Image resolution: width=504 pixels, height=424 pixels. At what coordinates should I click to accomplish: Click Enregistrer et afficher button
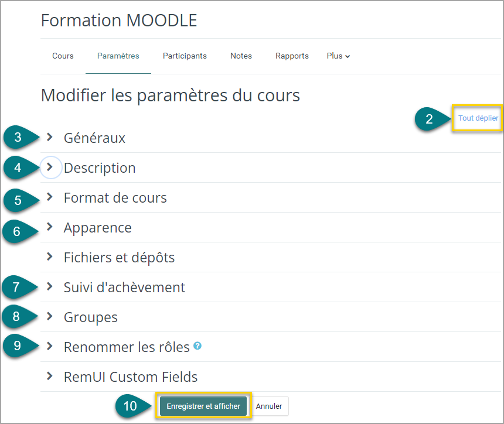pos(203,406)
